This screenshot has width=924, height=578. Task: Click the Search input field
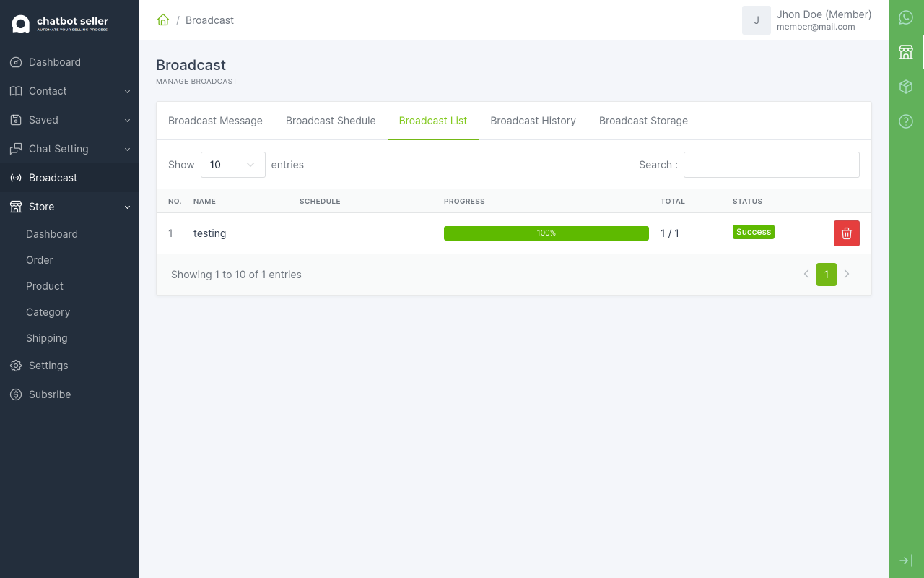tap(772, 165)
